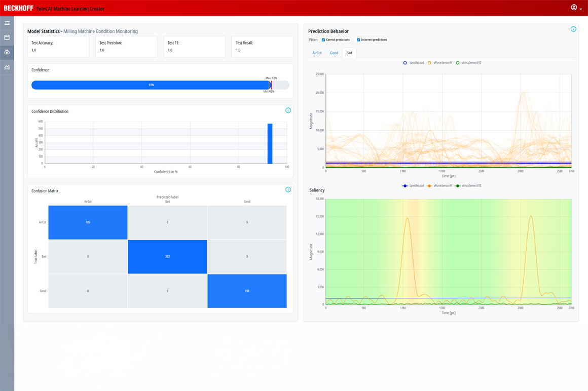The height and width of the screenshot is (391, 588).
Task: Click the BECKHOFF logo in the header
Action: pos(18,8)
